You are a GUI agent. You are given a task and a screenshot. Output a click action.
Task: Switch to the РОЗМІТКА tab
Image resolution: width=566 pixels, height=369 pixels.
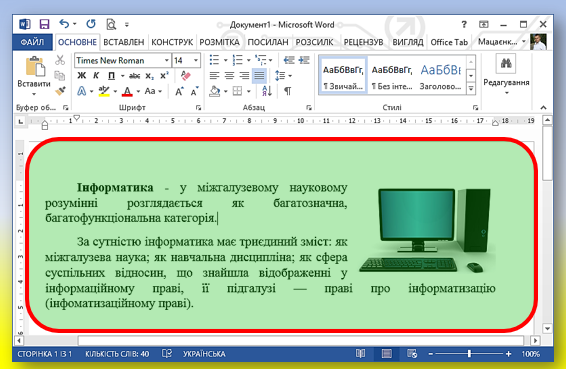[219, 42]
